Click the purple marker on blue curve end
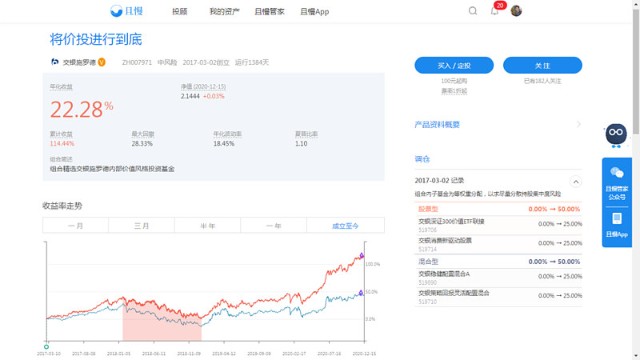The height and width of the screenshot is (360, 640). tap(361, 293)
